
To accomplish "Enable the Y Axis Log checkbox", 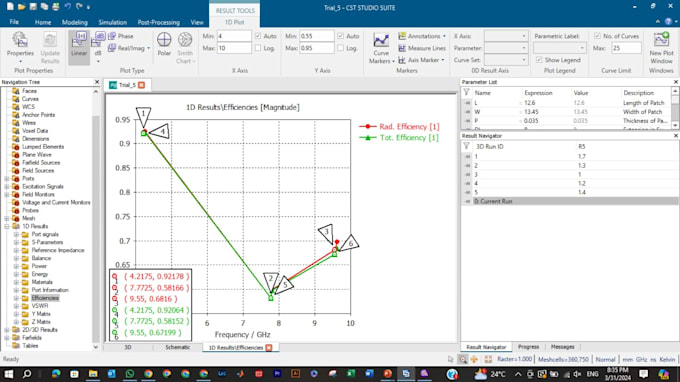I will [340, 48].
